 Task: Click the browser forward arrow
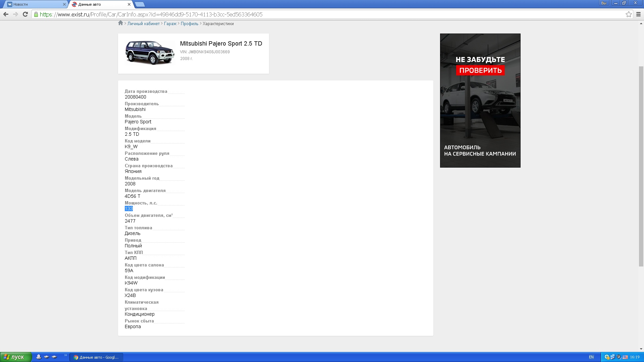[15, 14]
